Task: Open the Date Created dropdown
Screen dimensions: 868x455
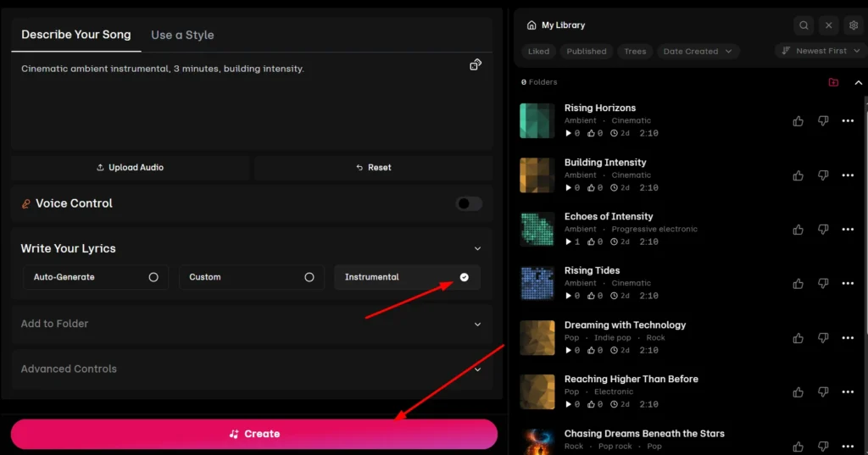Action: click(698, 51)
